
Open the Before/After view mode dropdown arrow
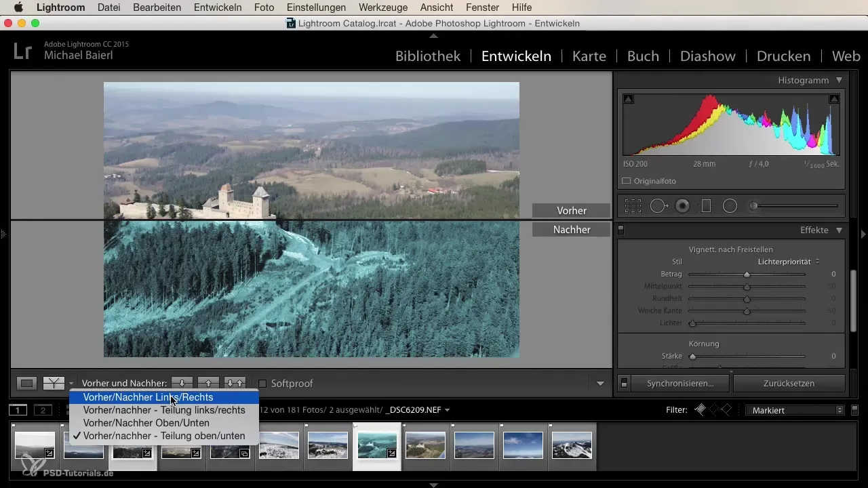pyautogui.click(x=71, y=384)
